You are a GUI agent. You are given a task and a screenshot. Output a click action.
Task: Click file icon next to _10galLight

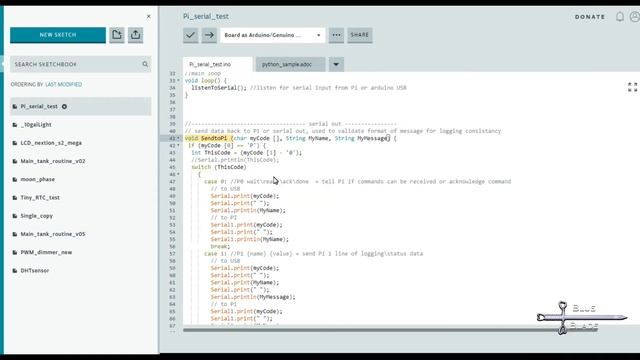15,124
